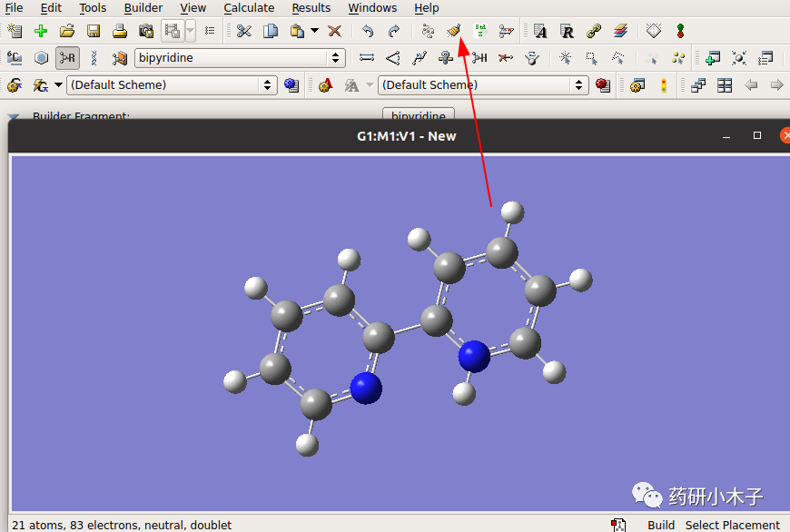Click the green plus Create MolGroup icon
The width and height of the screenshot is (790, 532).
tap(41, 31)
